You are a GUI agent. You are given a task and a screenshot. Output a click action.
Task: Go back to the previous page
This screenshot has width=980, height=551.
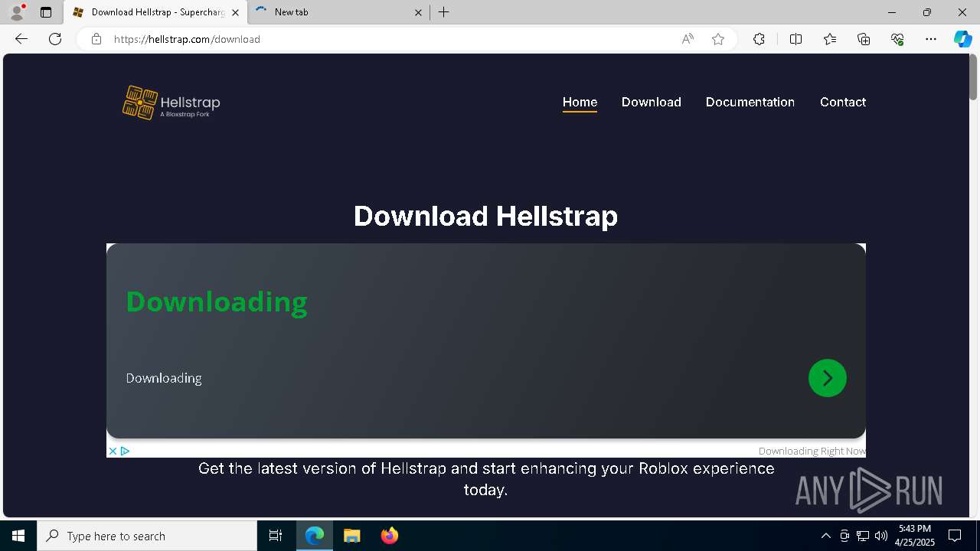tap(21, 39)
